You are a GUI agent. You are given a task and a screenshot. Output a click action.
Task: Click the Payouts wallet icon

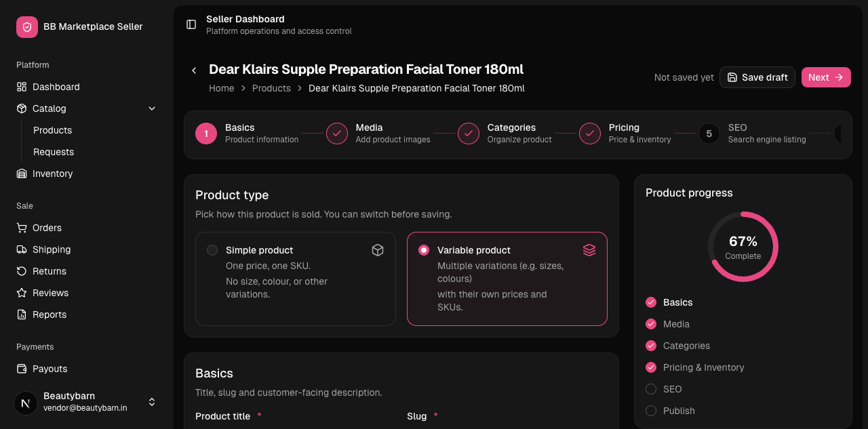(x=22, y=369)
